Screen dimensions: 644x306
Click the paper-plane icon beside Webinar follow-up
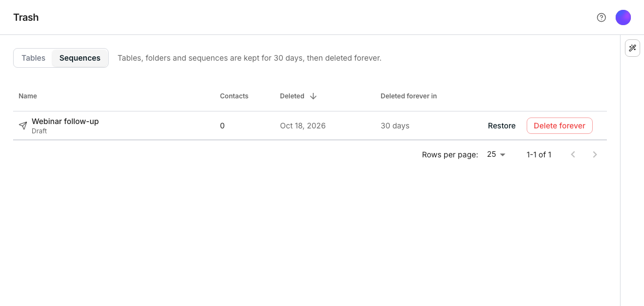pos(23,126)
